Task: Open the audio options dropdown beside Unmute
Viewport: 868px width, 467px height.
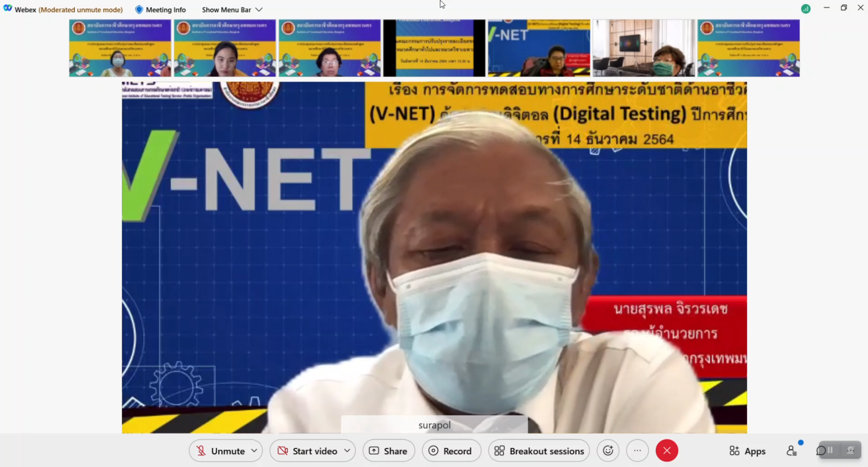Action: [254, 451]
